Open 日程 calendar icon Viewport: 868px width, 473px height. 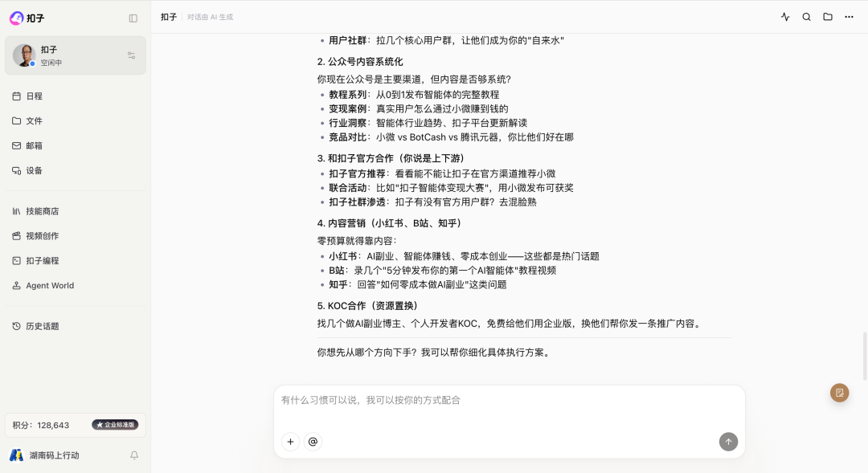pyautogui.click(x=17, y=96)
